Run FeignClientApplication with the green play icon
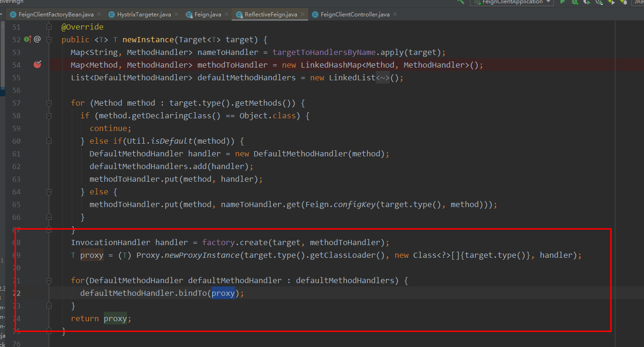Screen dimensions: 644x347 pos(563,2)
